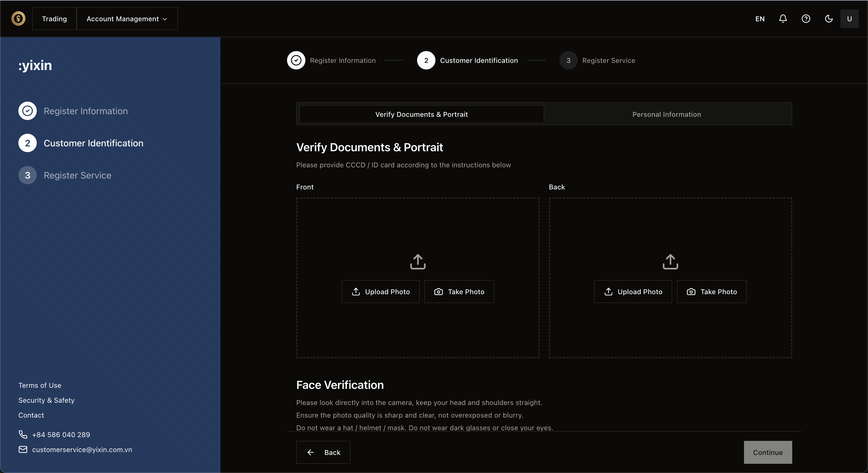The height and width of the screenshot is (473, 868).
Task: Go back with the Back button
Action: click(323, 452)
